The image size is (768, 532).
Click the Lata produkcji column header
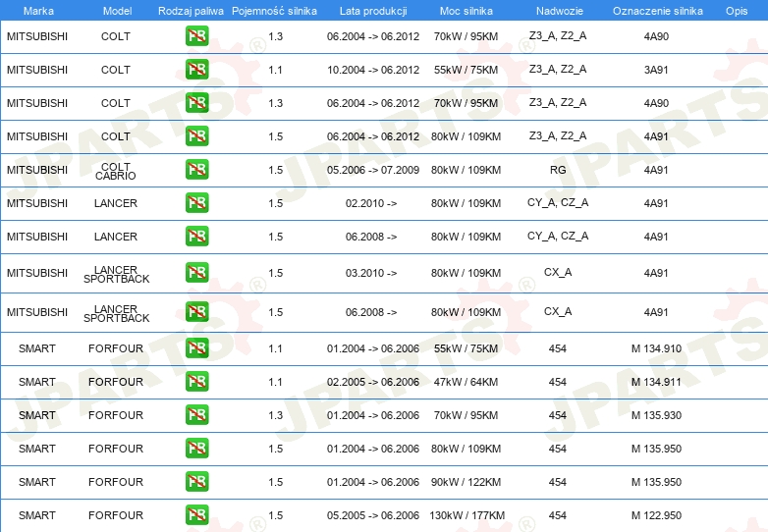373,11
